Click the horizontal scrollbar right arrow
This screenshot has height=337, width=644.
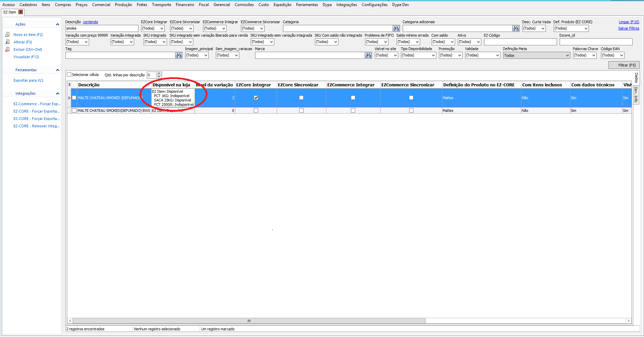pyautogui.click(x=629, y=321)
